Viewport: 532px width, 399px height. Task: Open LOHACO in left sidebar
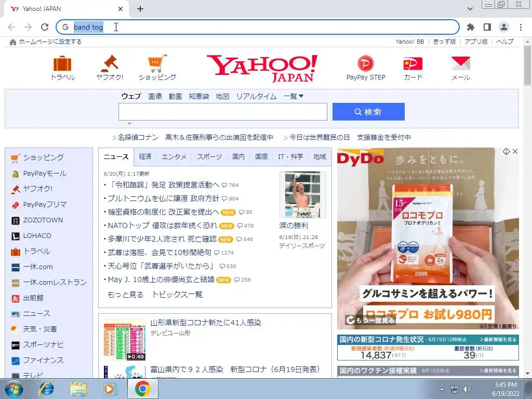coord(37,236)
